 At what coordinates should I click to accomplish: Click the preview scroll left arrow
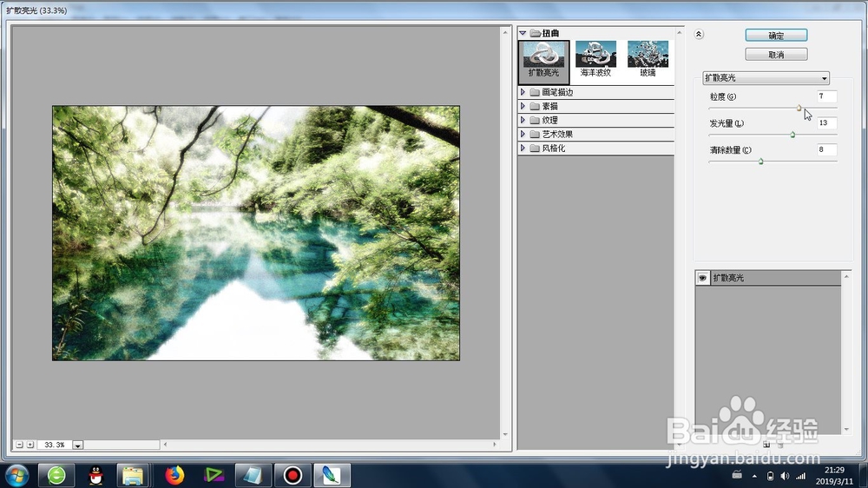[x=165, y=445]
